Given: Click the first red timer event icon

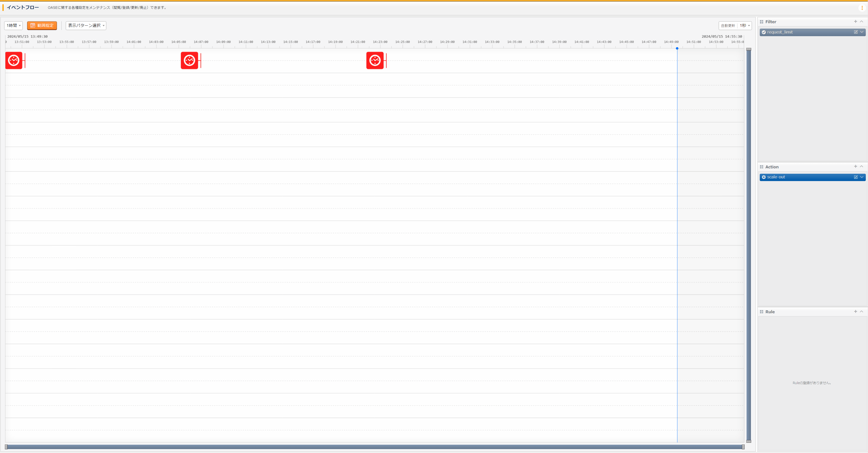Looking at the screenshot, I should click(14, 60).
